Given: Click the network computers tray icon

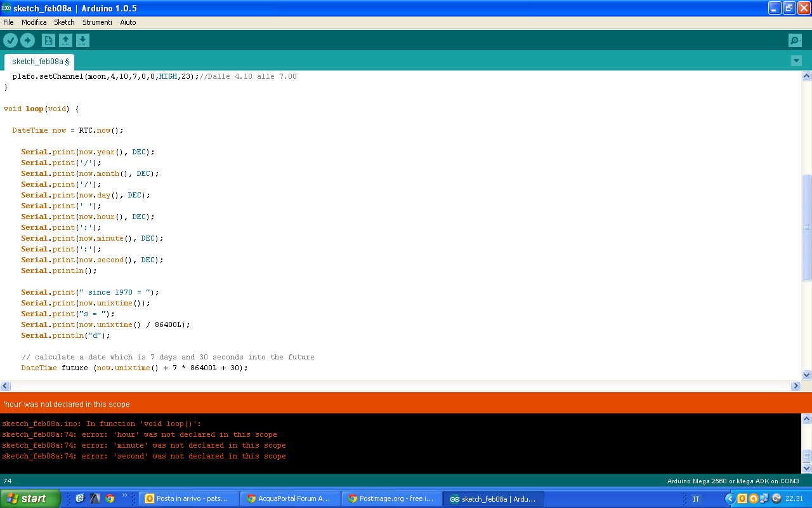Looking at the screenshot, I should 764,498.
